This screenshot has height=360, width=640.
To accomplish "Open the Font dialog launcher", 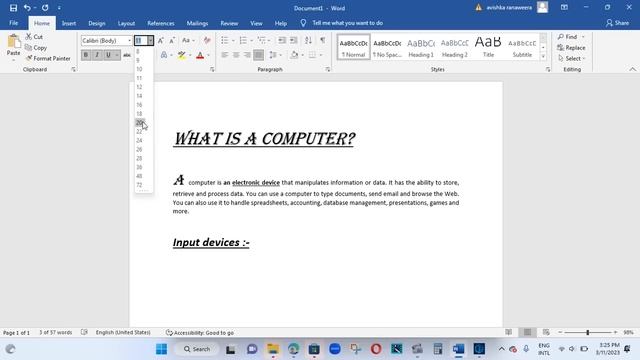I will pos(212,69).
